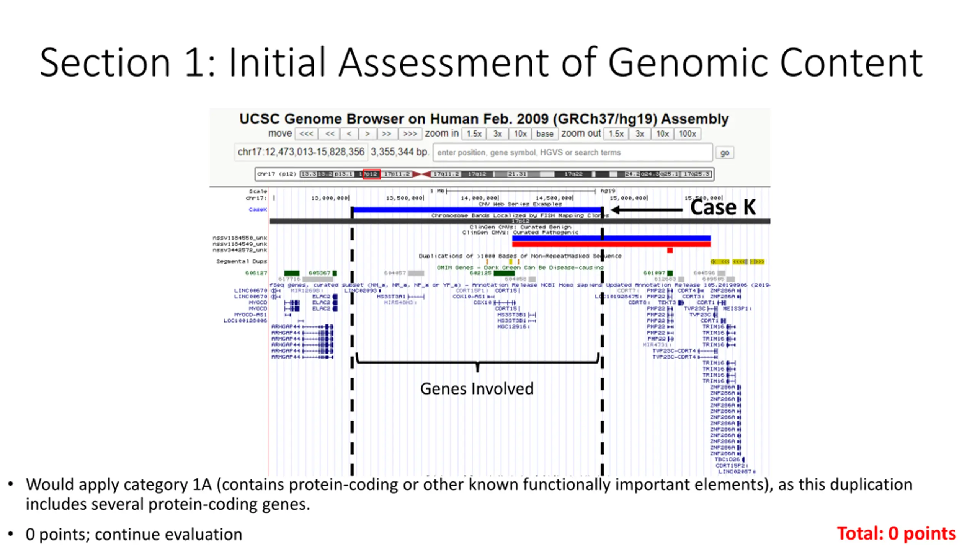Click the blue ClinGen benign CNV bar
980x551 pixels.
[611, 238]
